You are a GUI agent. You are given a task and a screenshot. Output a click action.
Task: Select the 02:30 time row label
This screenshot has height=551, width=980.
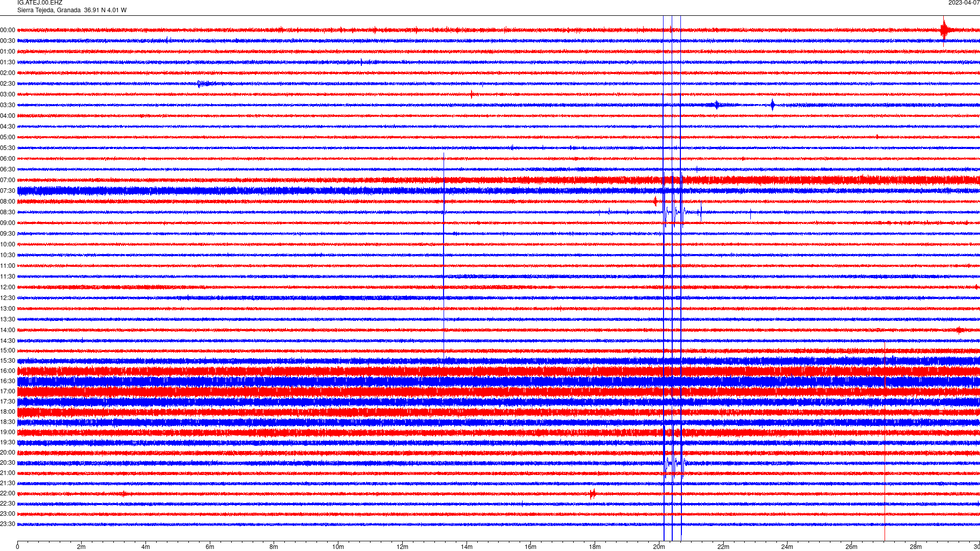(x=8, y=84)
